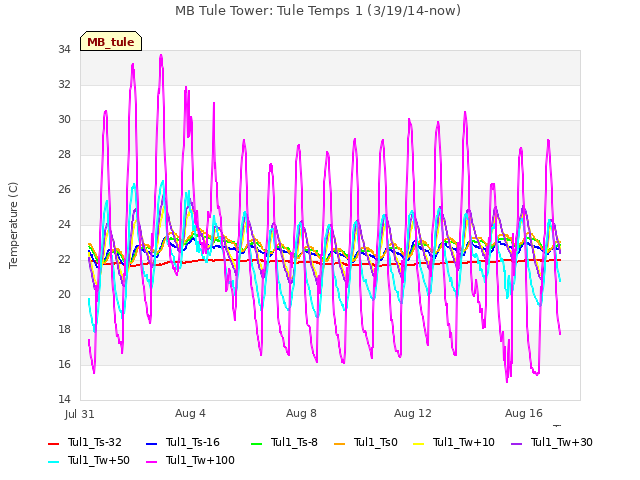This screenshot has width=640, height=480.
Task: Click the blue Tul1_Ts-16 legend swatch
Action: [x=152, y=443]
